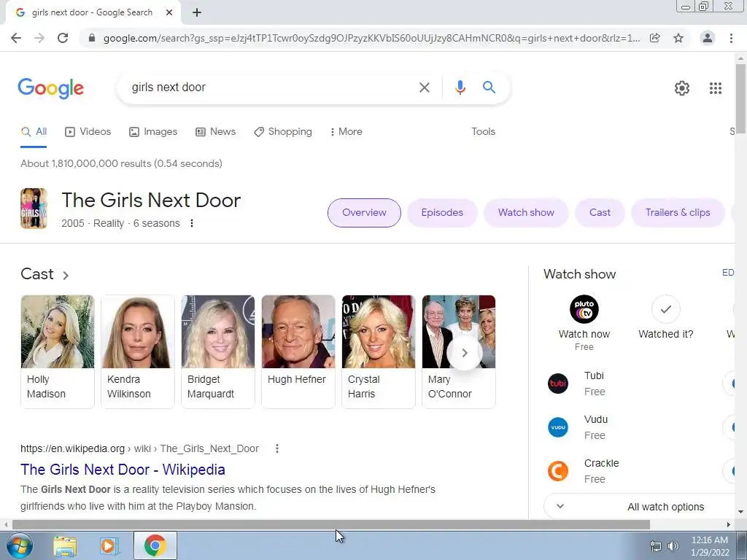The height and width of the screenshot is (560, 747).
Task: Open the three-dot menu beside '6 seasons'
Action: (192, 223)
